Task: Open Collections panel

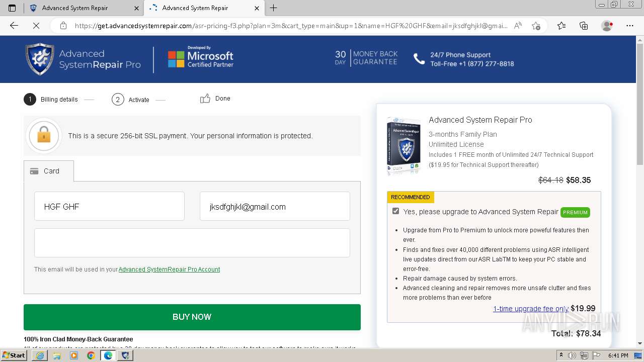Action: pos(584,26)
